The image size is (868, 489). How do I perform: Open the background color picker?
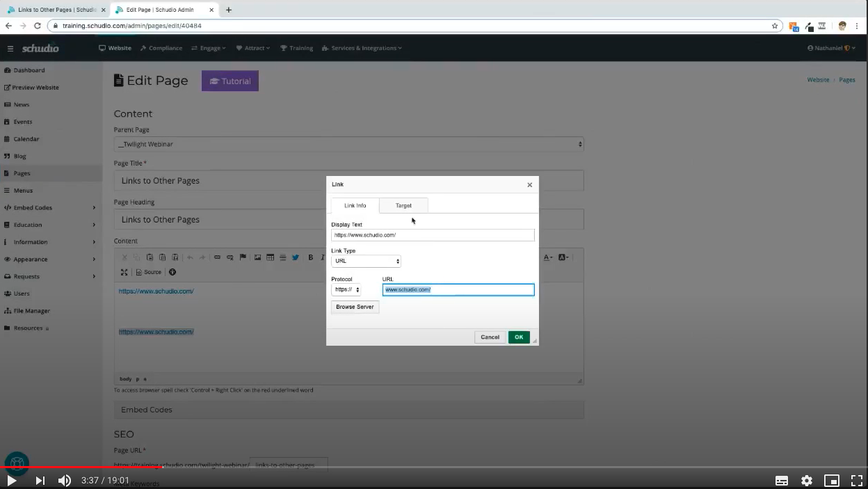563,257
